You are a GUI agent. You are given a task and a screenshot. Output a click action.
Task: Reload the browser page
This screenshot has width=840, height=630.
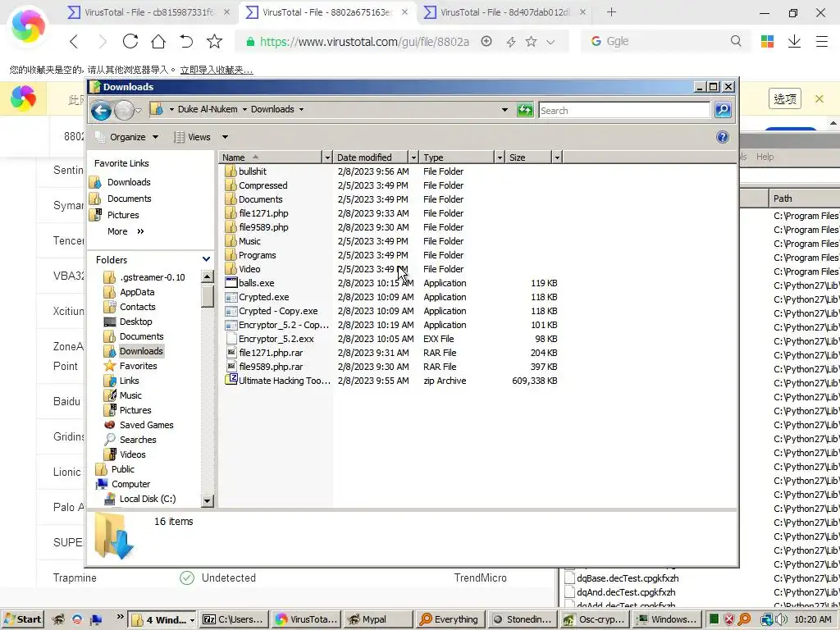pos(130,41)
